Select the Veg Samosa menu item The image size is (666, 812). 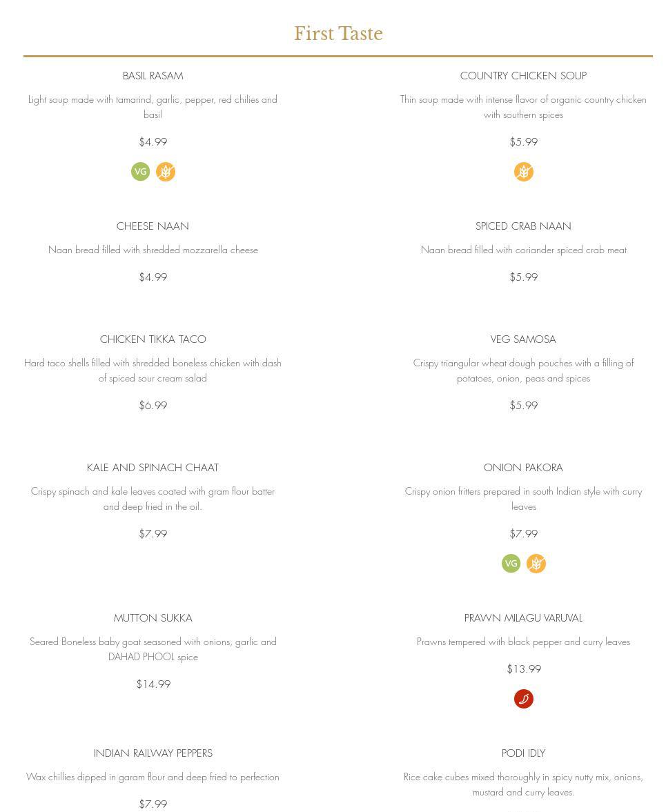tap(523, 339)
